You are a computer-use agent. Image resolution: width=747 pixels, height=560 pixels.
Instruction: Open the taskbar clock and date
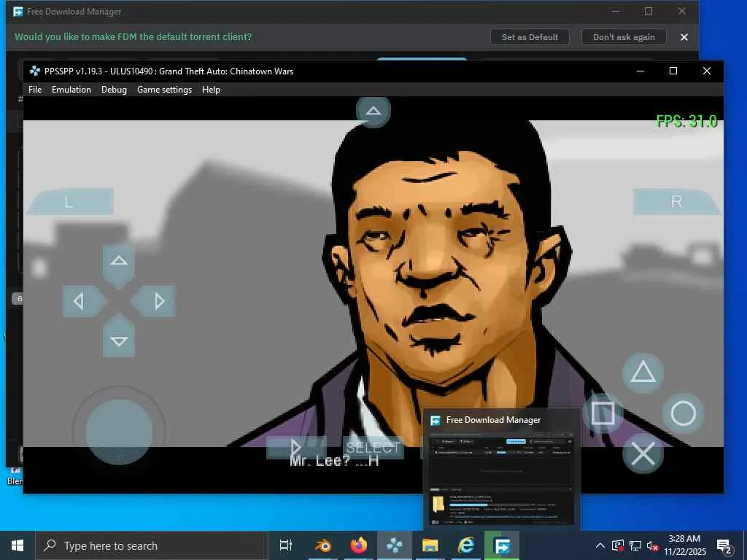point(685,545)
